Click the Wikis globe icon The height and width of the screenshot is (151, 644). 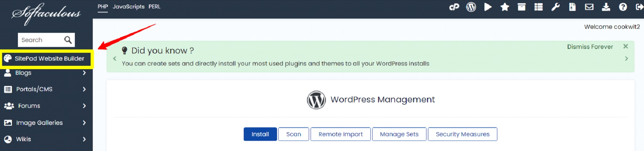(x=8, y=139)
